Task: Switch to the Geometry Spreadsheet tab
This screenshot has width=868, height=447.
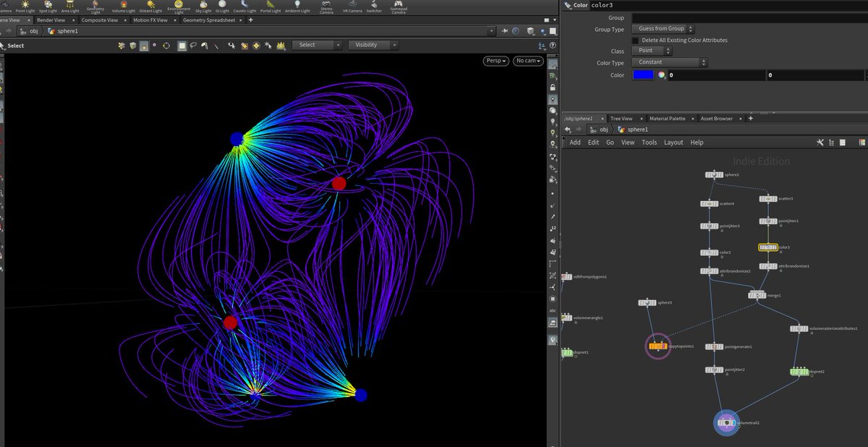Action: coord(208,20)
